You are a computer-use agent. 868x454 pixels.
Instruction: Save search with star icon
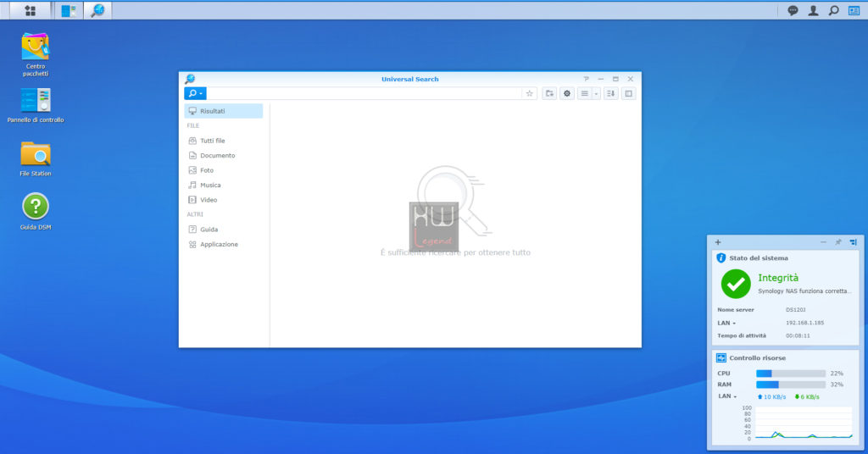pos(529,93)
